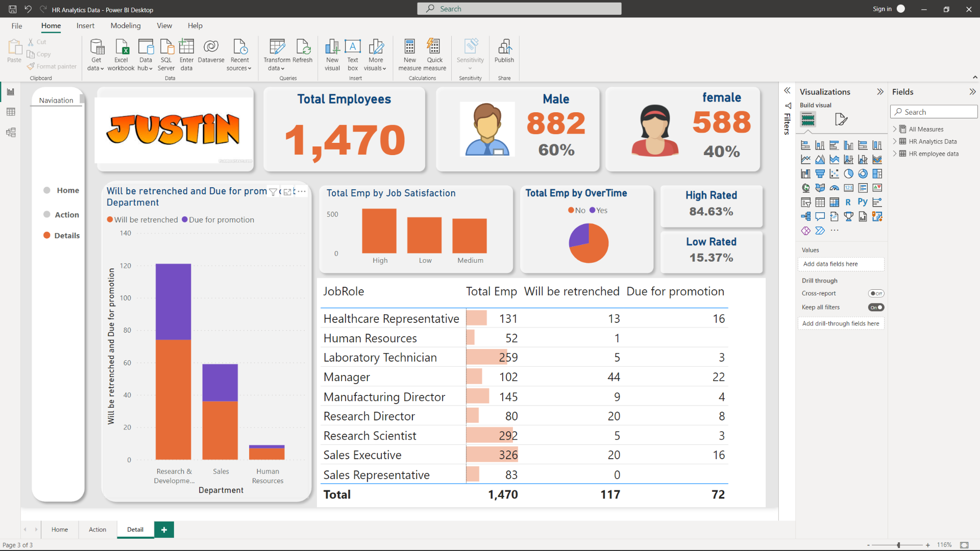Refresh the data model
Image resolution: width=980 pixels, height=551 pixels.
[303, 51]
